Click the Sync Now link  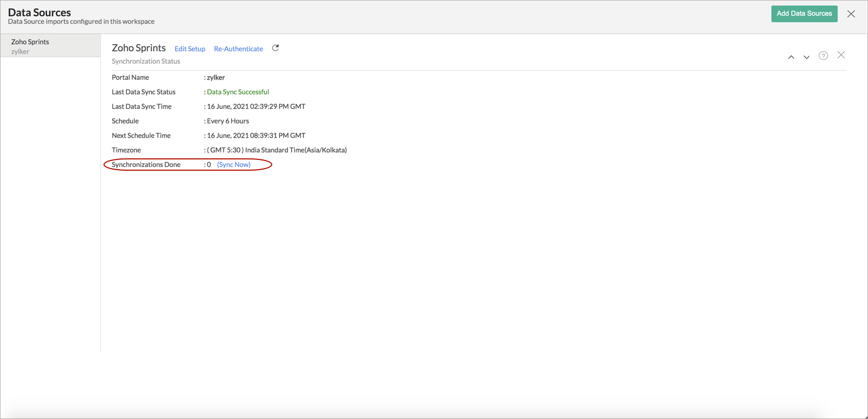click(233, 164)
